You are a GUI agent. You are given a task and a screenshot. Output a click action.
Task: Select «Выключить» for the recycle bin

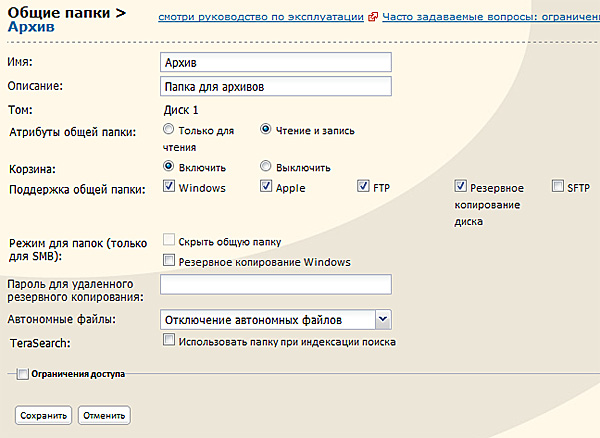pyautogui.click(x=266, y=167)
